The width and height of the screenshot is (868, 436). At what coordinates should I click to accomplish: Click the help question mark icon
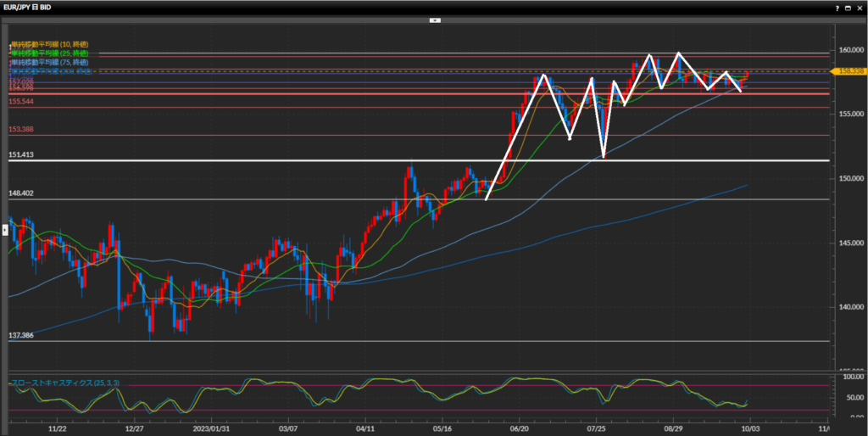coord(837,7)
